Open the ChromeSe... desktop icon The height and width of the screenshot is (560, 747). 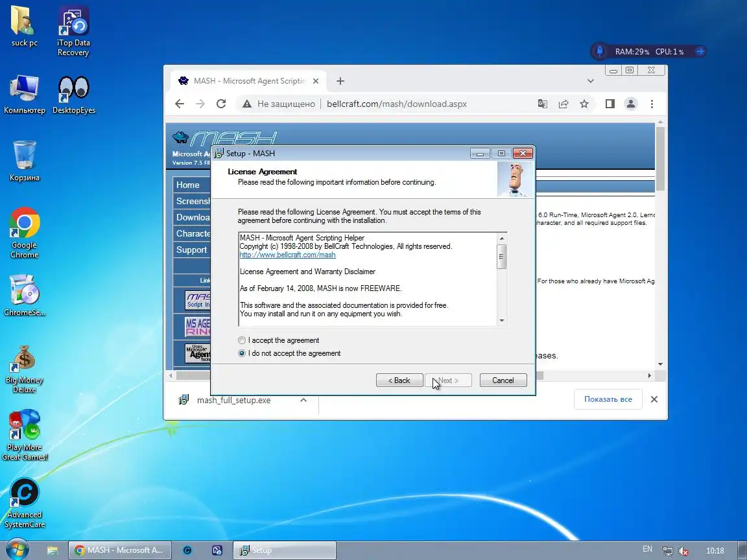pos(24,296)
